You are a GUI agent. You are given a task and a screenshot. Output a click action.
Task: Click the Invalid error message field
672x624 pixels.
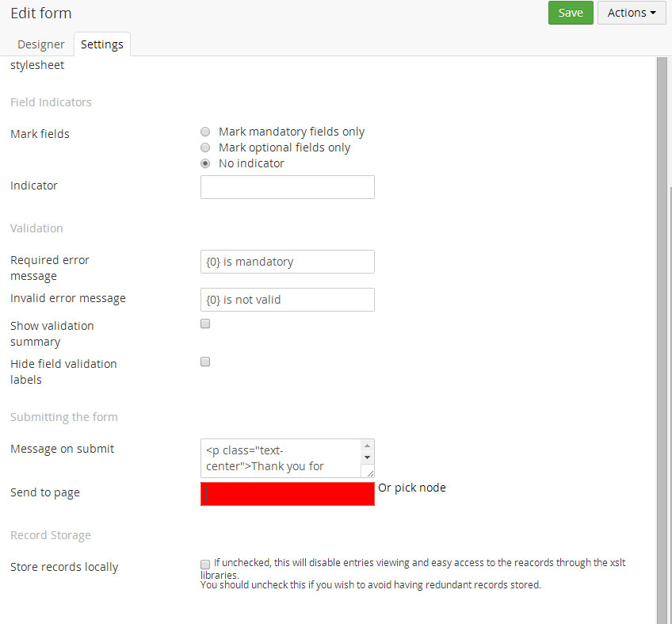287,300
